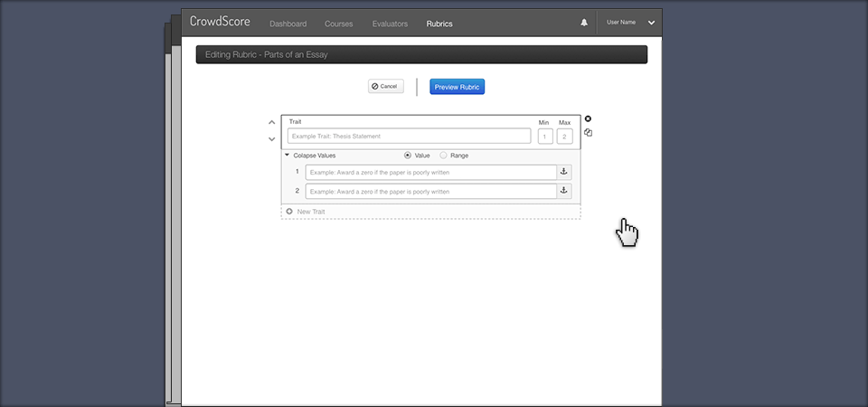The height and width of the screenshot is (407, 868).
Task: Switch to the Evaluators tab
Action: [x=390, y=24]
